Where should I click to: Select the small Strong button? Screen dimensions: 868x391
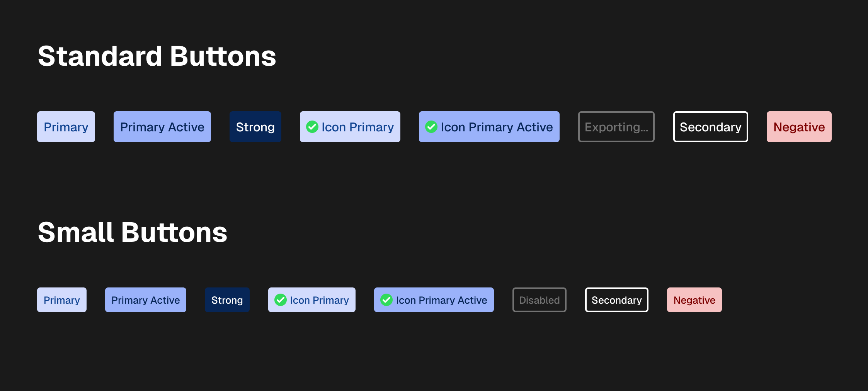(x=227, y=300)
